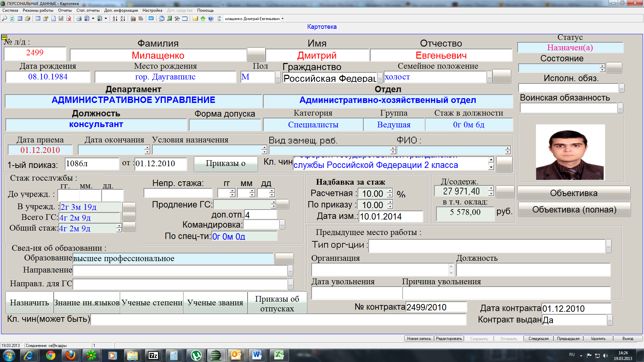This screenshot has width=644, height=362.
Task: Click the blue help question icon
Action: coord(211,18)
